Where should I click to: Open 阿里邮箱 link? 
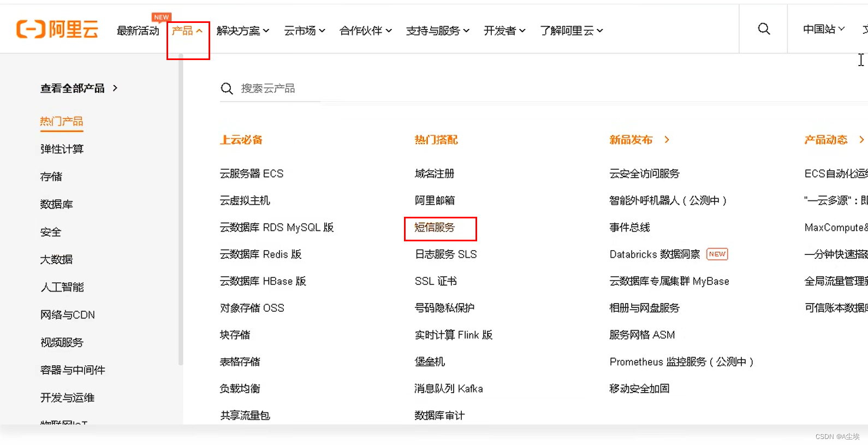click(x=435, y=200)
